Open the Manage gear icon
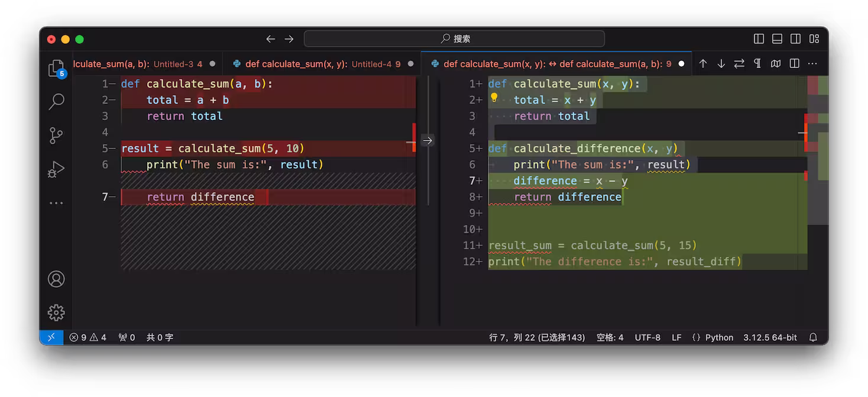This screenshot has height=397, width=868. click(x=56, y=313)
